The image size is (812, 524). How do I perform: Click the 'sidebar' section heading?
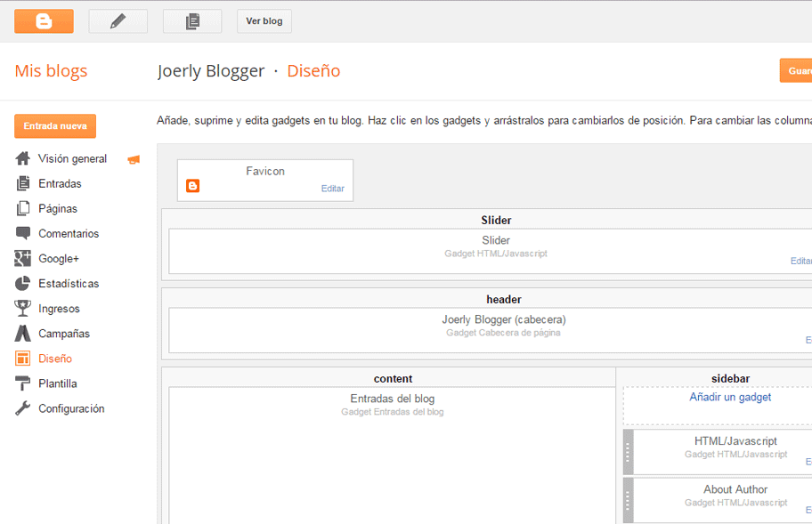pyautogui.click(x=731, y=379)
